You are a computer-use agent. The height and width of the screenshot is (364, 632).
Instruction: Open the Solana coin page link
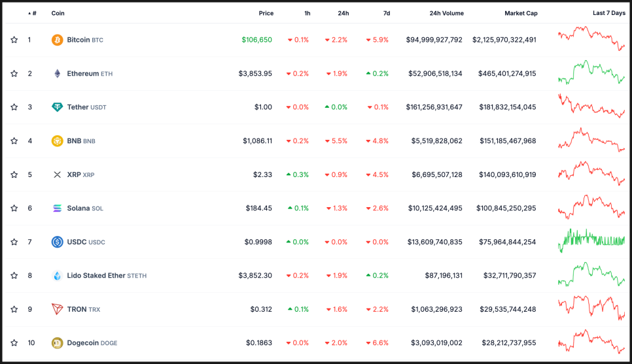point(78,208)
